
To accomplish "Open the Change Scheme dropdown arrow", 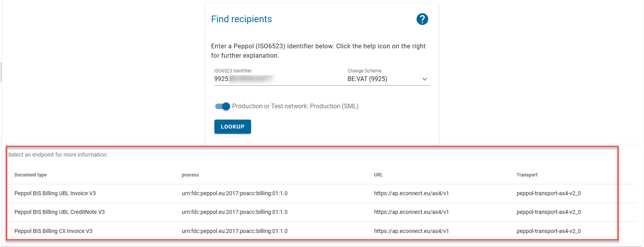I will [425, 79].
